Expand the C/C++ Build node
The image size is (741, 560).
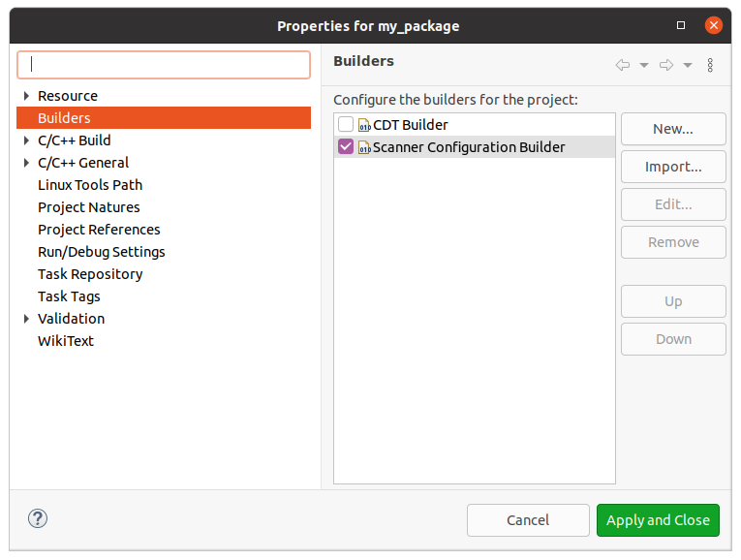(27, 140)
